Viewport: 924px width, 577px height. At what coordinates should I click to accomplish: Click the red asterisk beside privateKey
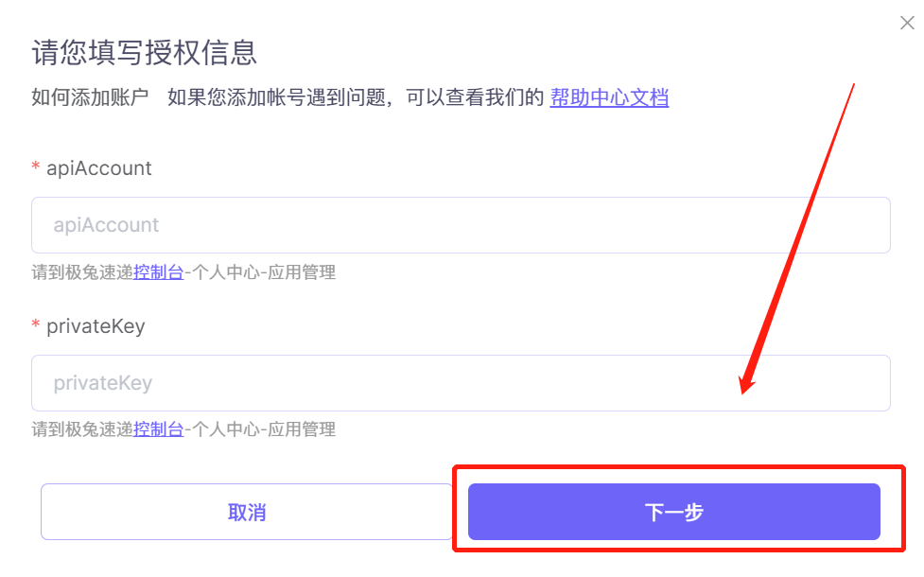pyautogui.click(x=35, y=324)
